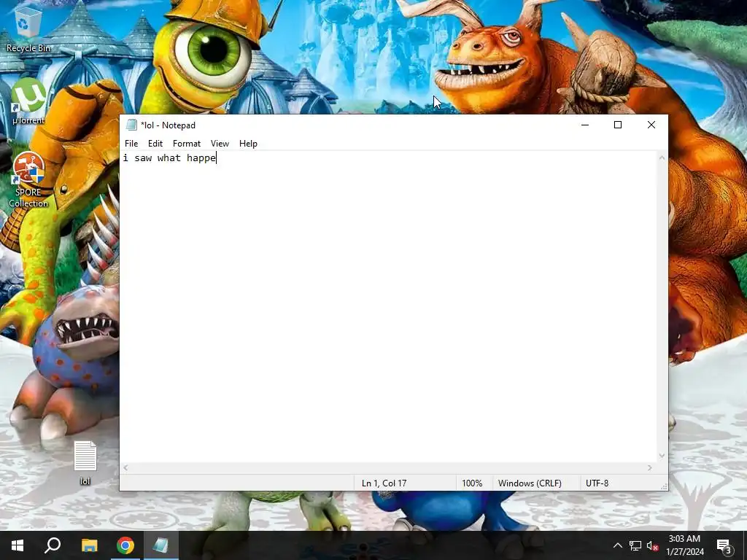Click the text 'i saw what happe'
This screenshot has height=560, width=747.
click(169, 157)
